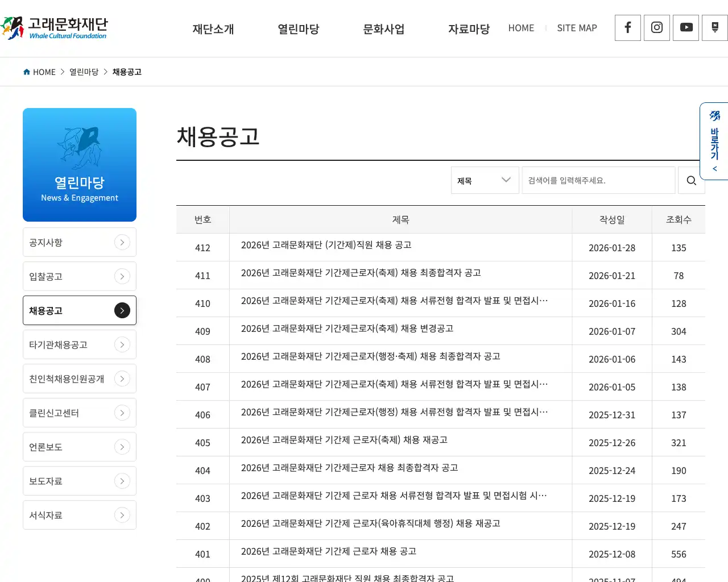Click the arrow icon next to 공지사항

122,242
